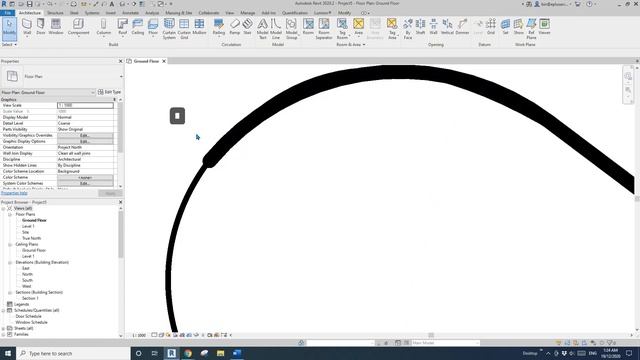Select the Ramp tool
Viewport: 640px width, 360px height.
point(235,27)
